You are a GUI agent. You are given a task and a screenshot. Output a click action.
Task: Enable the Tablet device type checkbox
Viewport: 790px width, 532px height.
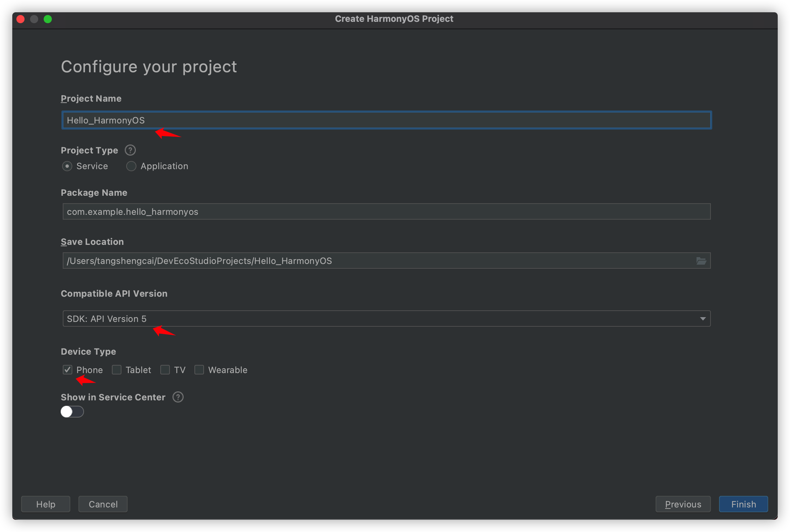(x=116, y=370)
